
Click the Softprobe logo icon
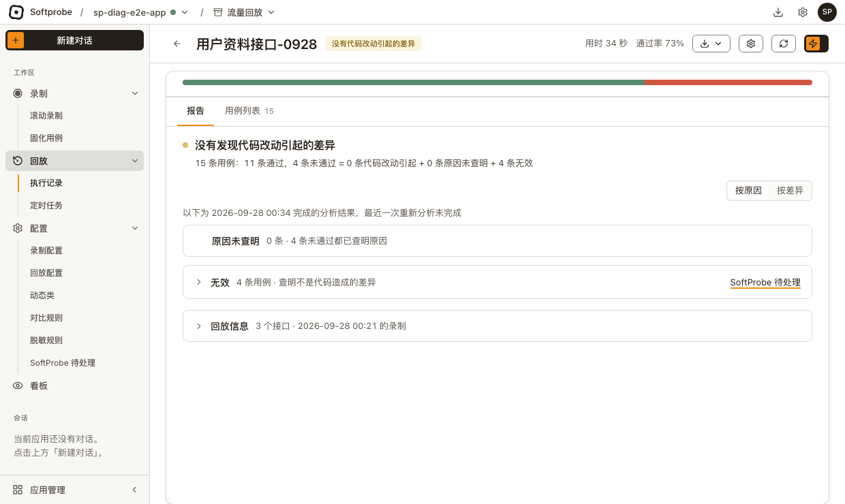[16, 12]
